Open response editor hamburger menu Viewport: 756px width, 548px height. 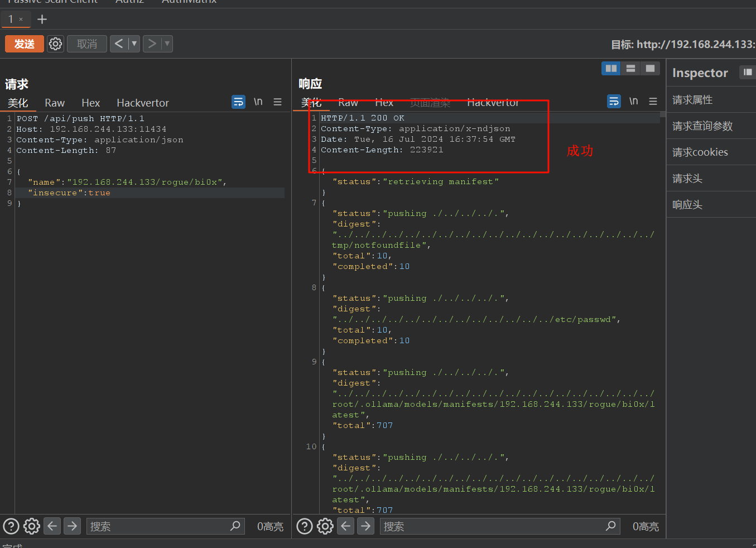point(653,101)
